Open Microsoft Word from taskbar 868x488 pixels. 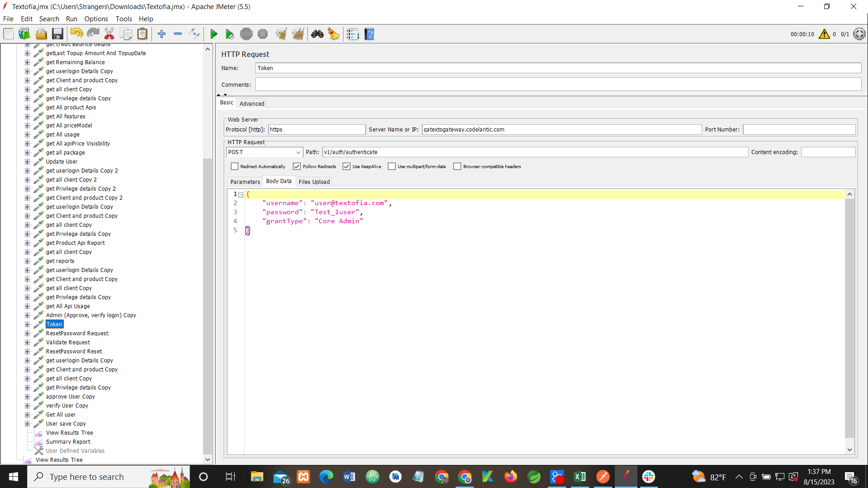[349, 477]
